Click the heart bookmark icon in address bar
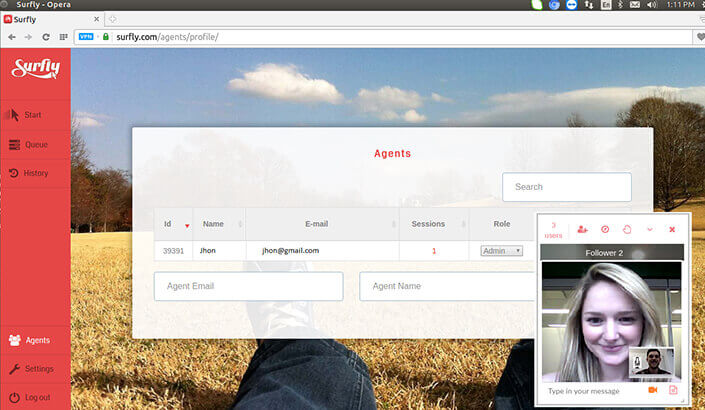Viewport: 705px width, 410px height. tap(701, 37)
